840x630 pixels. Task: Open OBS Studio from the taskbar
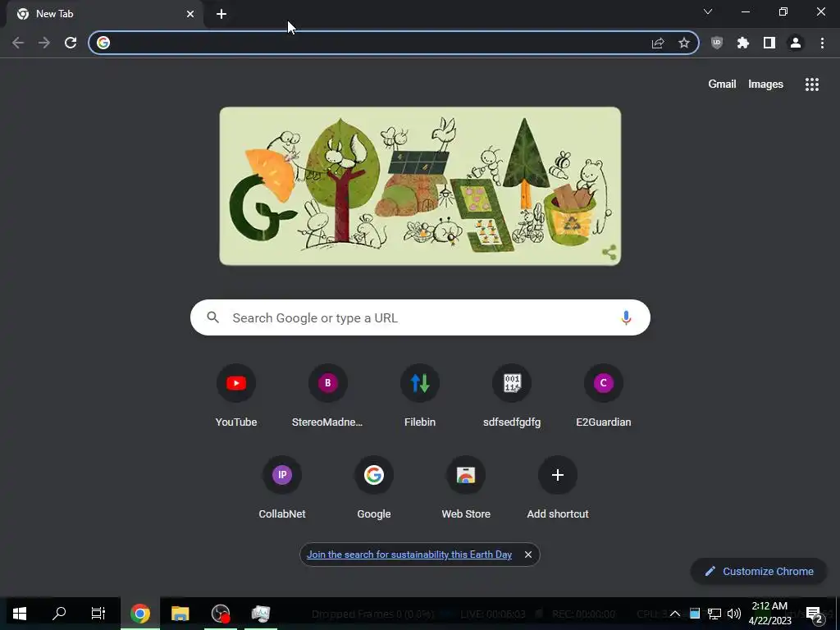click(x=220, y=614)
